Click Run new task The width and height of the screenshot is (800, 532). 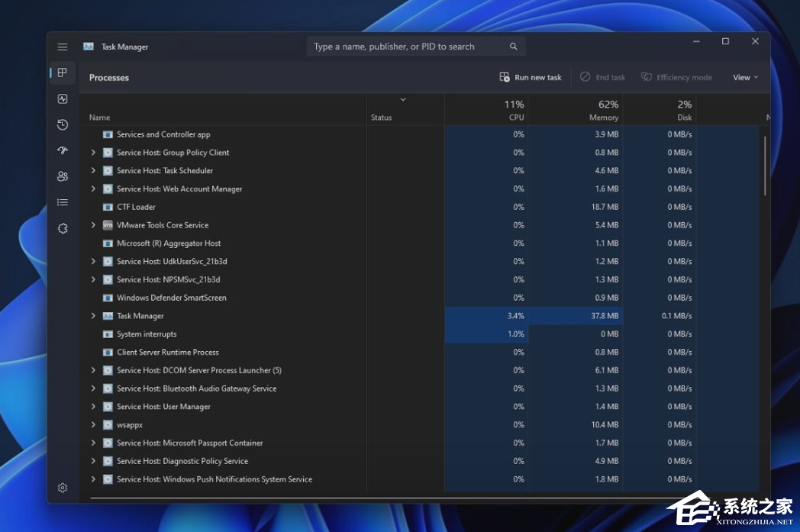[x=529, y=77]
